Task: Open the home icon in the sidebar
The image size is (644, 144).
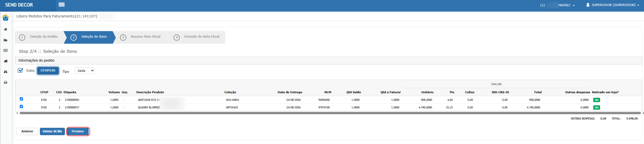Action: tap(5, 29)
